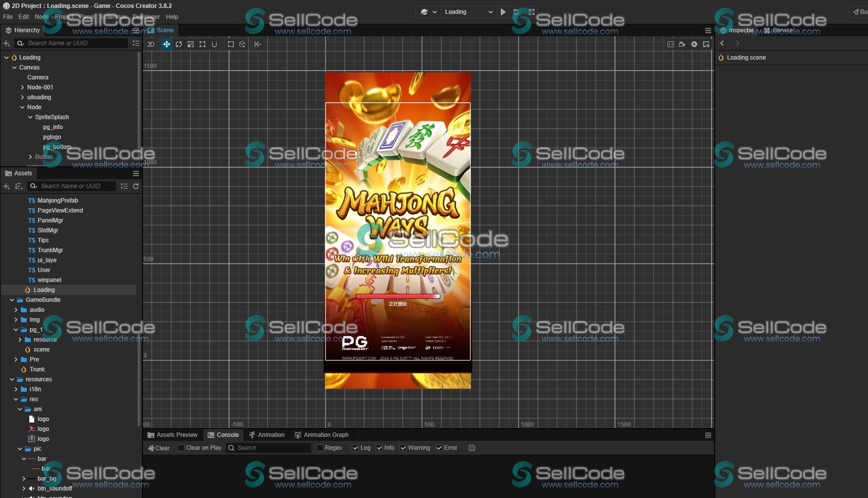The image size is (868, 498).
Task: Click the Play preview button
Action: (503, 12)
